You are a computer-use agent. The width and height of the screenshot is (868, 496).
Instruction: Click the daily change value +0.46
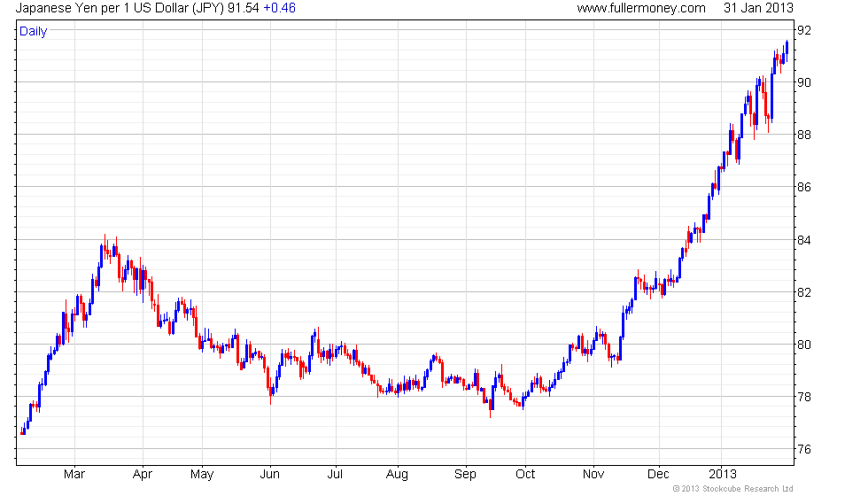(x=280, y=8)
